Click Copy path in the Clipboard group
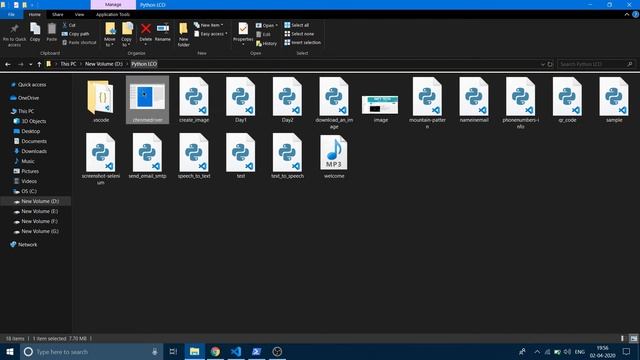This screenshot has width=640, height=360. [x=76, y=34]
